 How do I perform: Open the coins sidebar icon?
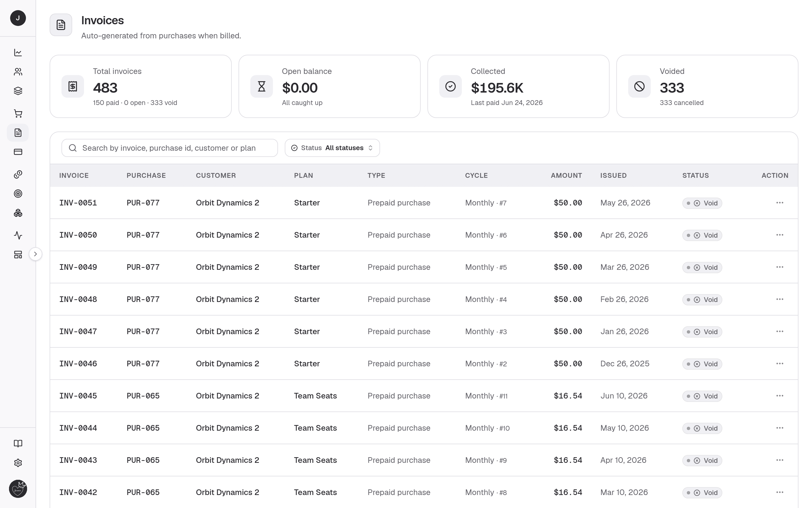[x=18, y=174]
